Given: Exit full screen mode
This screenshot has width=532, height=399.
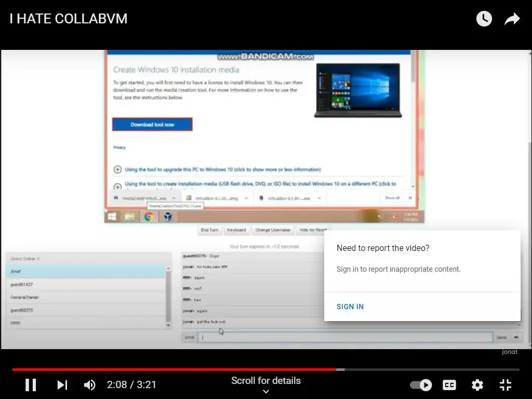Looking at the screenshot, I should [x=506, y=385].
